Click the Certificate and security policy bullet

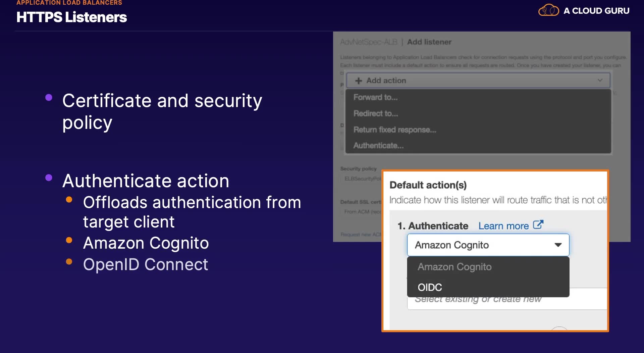162,111
